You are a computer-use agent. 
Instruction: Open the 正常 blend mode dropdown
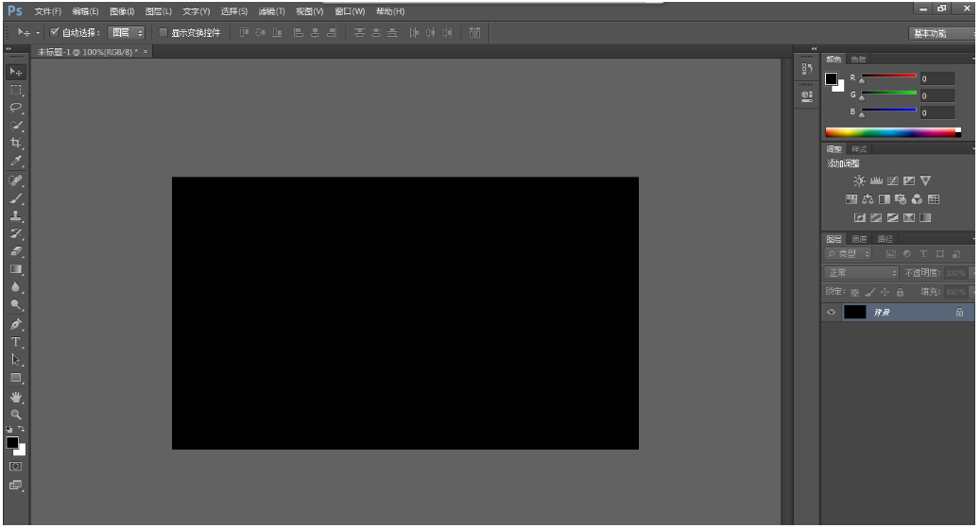pos(862,272)
